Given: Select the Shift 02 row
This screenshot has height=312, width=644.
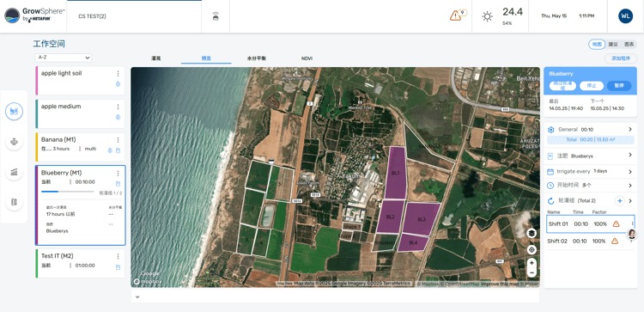Looking at the screenshot, I should [x=590, y=242].
